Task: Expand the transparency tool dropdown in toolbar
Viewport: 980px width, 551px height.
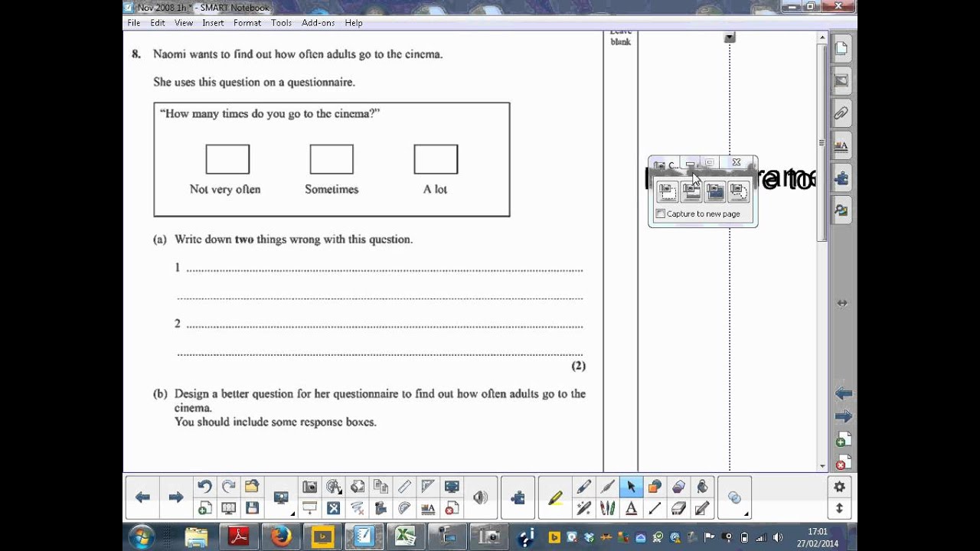Action: [746, 514]
